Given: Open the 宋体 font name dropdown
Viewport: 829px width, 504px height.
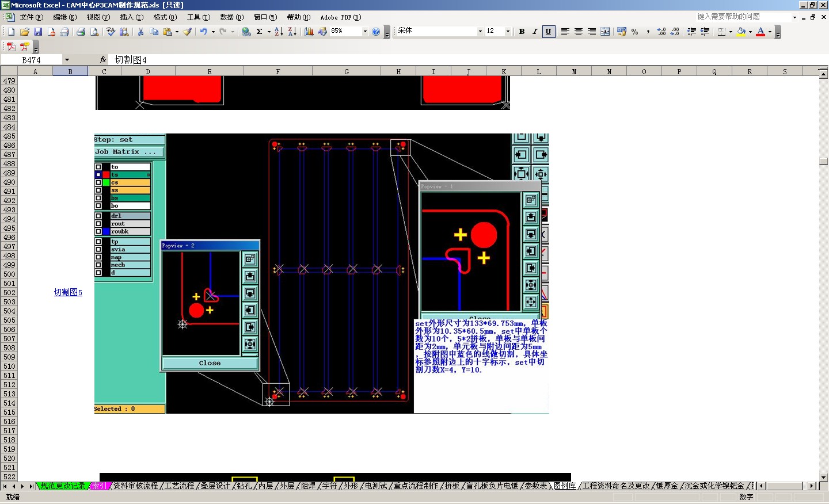Looking at the screenshot, I should click(x=480, y=32).
